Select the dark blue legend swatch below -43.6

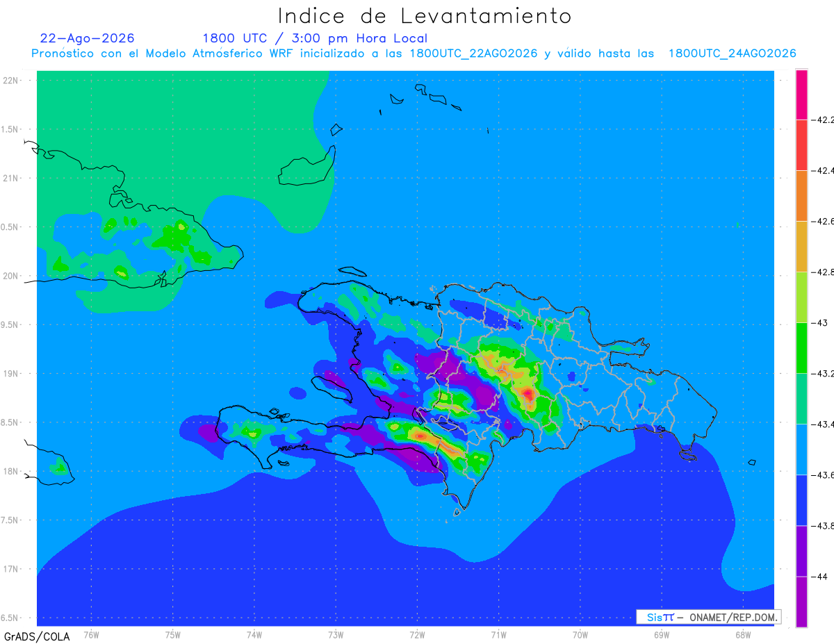[x=801, y=500]
